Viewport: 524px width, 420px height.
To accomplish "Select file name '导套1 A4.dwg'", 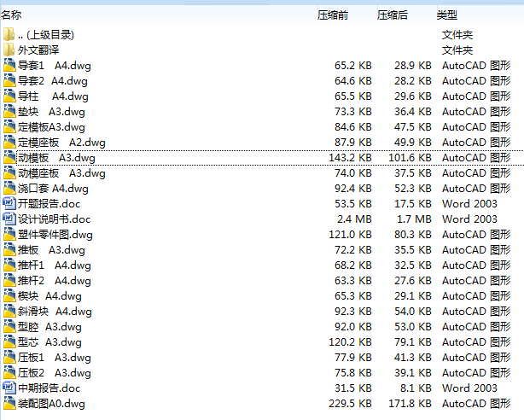I will pos(54,66).
